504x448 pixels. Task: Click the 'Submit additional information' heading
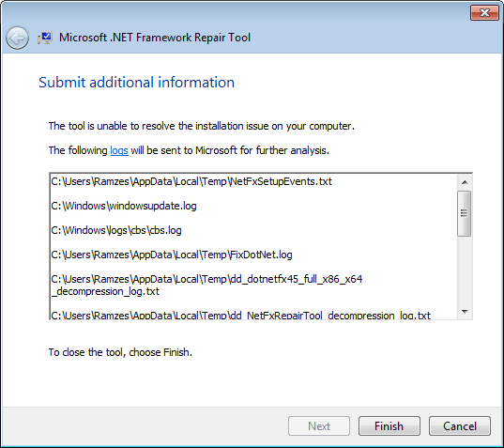pos(137,83)
